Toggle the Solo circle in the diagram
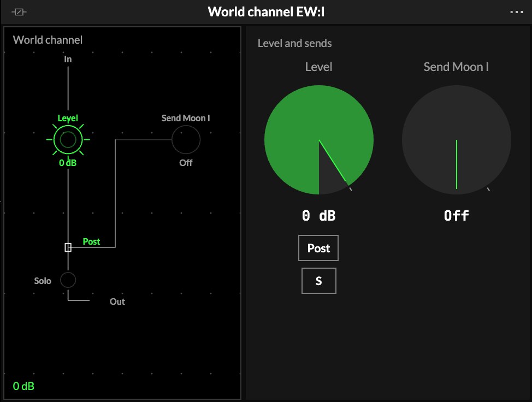Image resolution: width=532 pixels, height=402 pixels. [x=68, y=280]
